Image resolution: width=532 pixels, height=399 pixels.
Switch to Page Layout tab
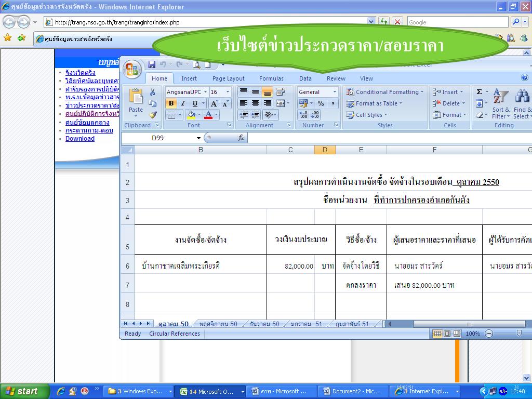click(x=229, y=78)
